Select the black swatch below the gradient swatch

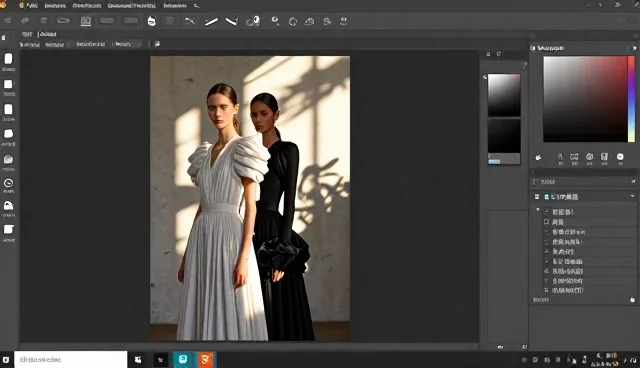click(x=504, y=136)
